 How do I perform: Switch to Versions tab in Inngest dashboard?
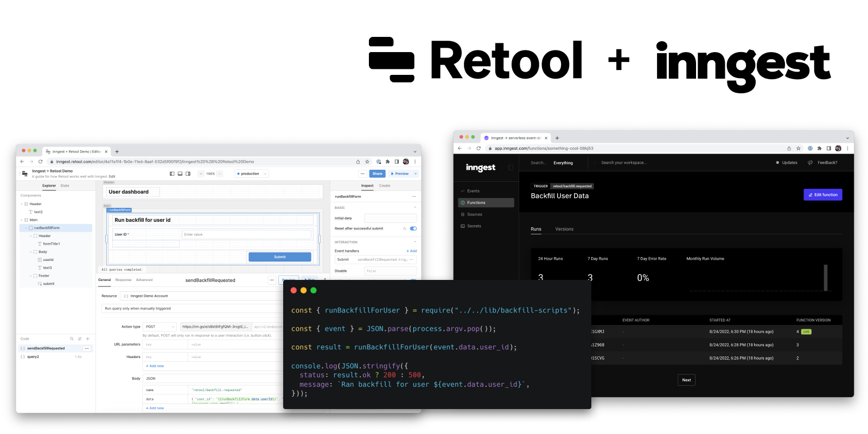(564, 229)
